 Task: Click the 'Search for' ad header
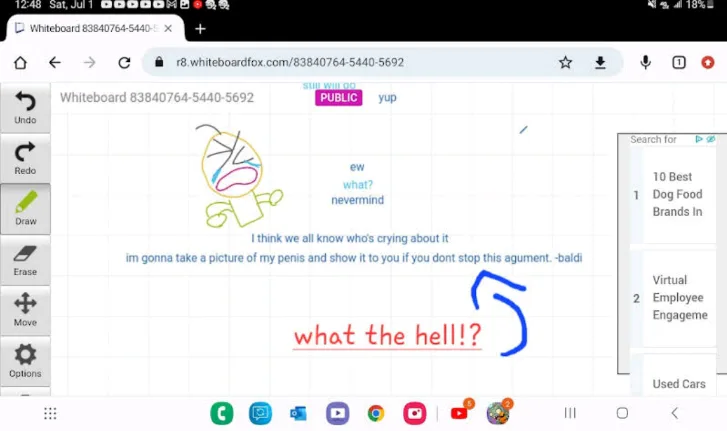tap(653, 139)
